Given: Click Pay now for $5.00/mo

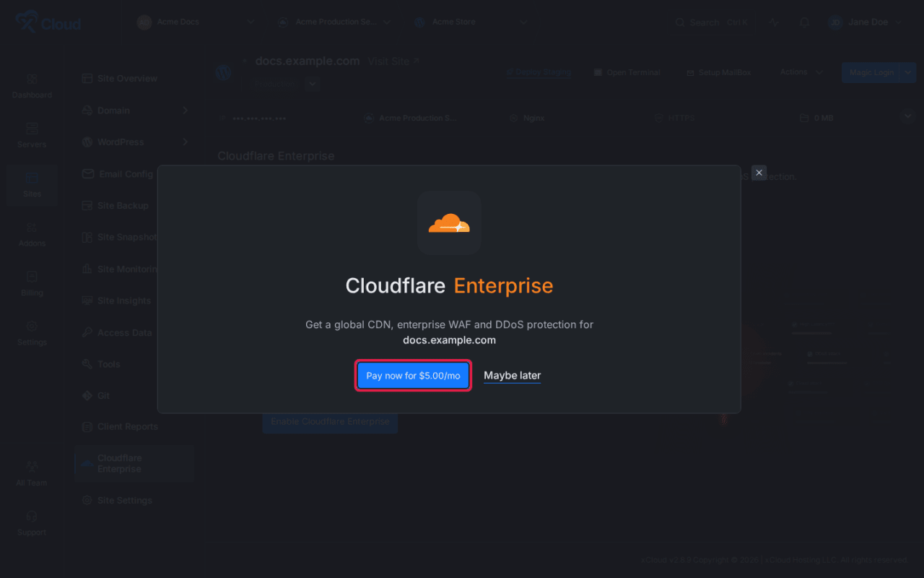Looking at the screenshot, I should coord(413,376).
